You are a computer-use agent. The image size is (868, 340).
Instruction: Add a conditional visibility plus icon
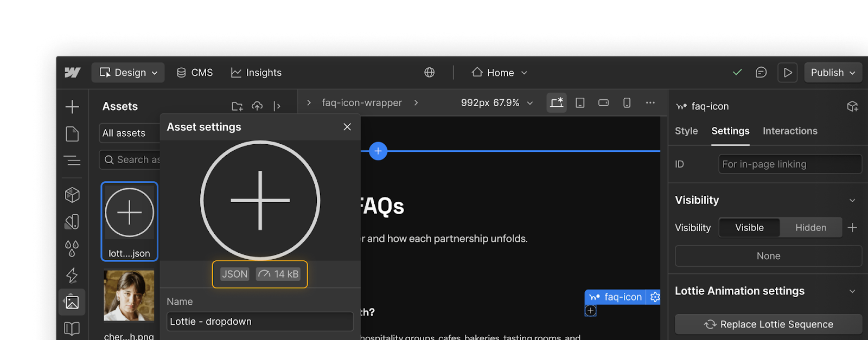[x=852, y=228]
